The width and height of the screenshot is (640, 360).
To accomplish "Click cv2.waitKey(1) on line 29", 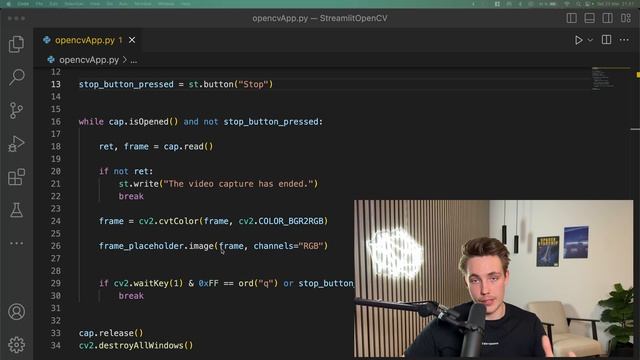I will [149, 283].
